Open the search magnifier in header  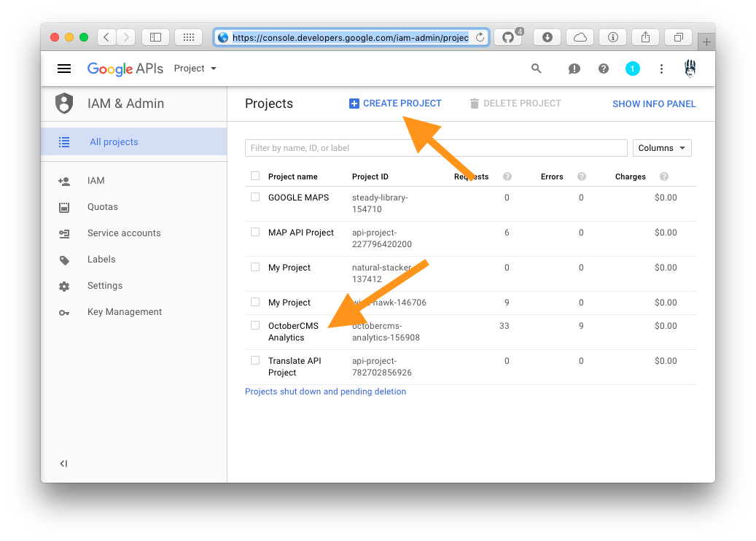pyautogui.click(x=536, y=69)
